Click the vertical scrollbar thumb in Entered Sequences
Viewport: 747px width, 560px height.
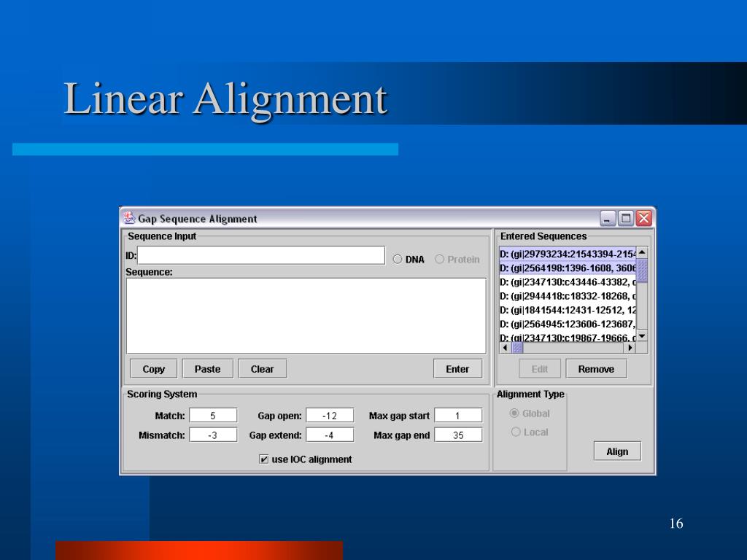coord(642,271)
